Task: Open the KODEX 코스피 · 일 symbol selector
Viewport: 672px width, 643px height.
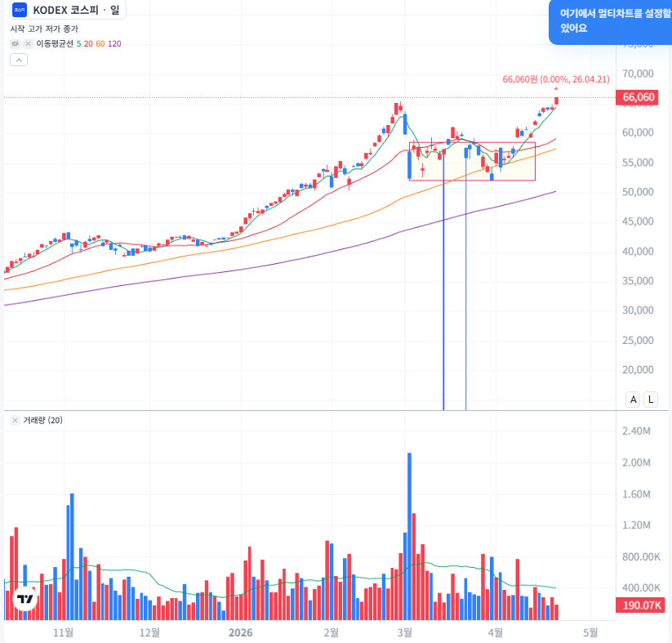Action: point(68,10)
